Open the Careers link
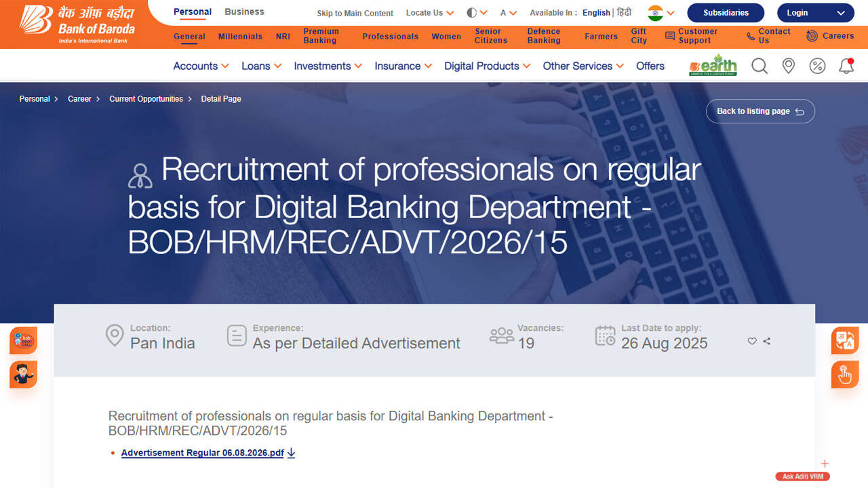This screenshot has width=868, height=488. point(830,36)
